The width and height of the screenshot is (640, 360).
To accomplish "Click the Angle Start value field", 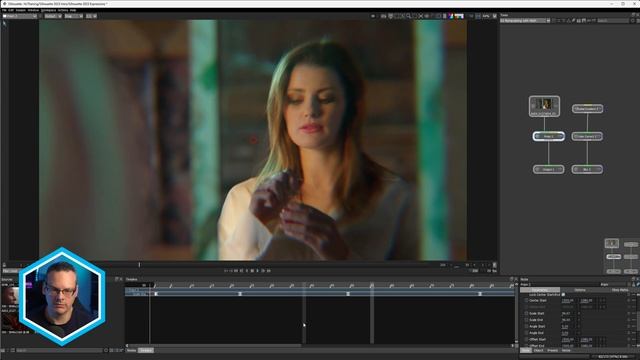I will point(565,327).
